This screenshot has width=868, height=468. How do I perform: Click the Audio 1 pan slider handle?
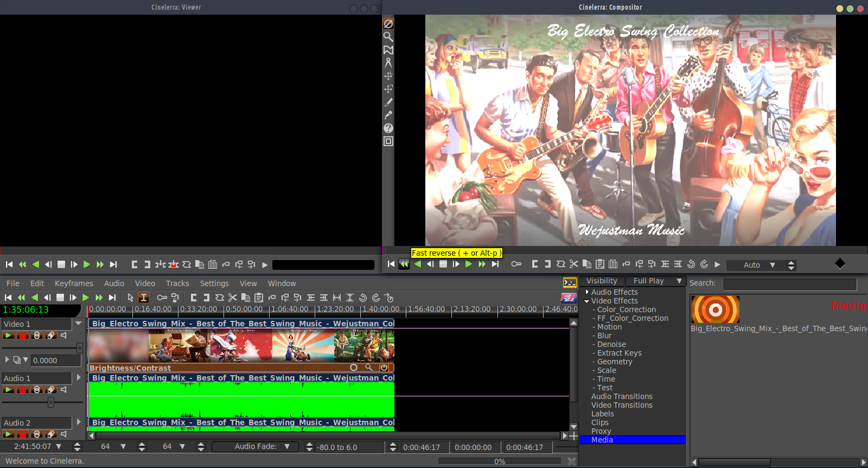click(x=51, y=402)
